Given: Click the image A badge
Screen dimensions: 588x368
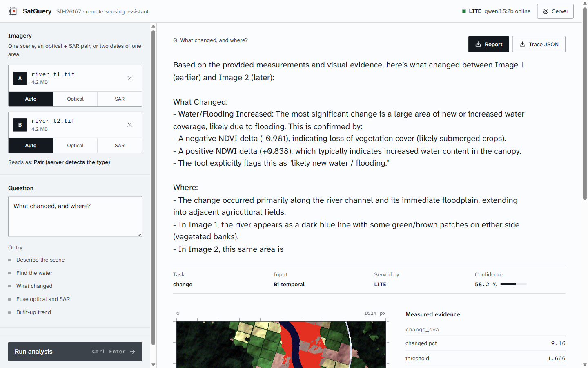Looking at the screenshot, I should coord(20,78).
